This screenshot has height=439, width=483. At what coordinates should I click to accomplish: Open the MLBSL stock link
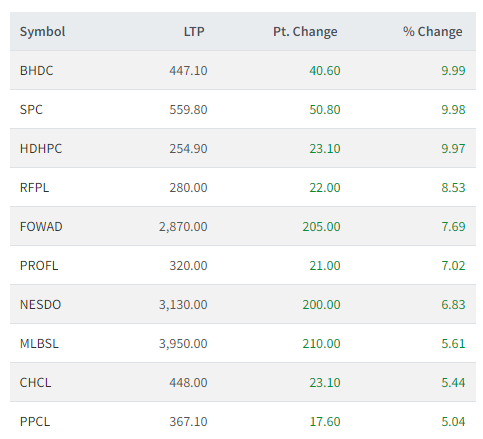click(x=39, y=344)
